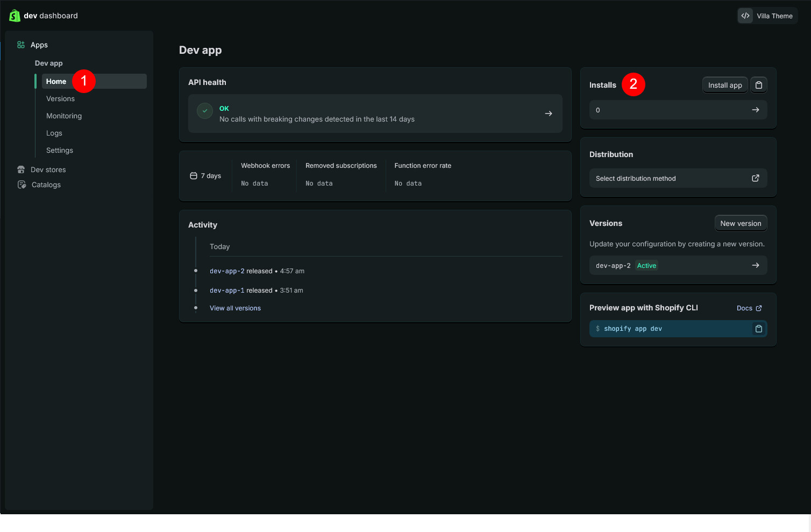The height and width of the screenshot is (532, 811).
Task: Copy the shopify app dev command
Action: click(758, 329)
